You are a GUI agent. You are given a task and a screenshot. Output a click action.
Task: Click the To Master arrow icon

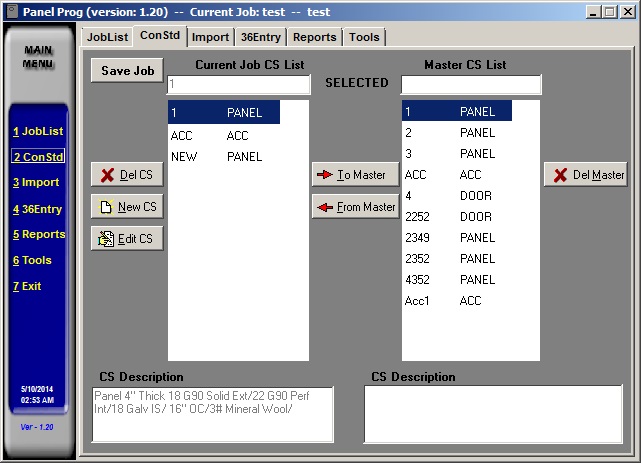(x=325, y=175)
